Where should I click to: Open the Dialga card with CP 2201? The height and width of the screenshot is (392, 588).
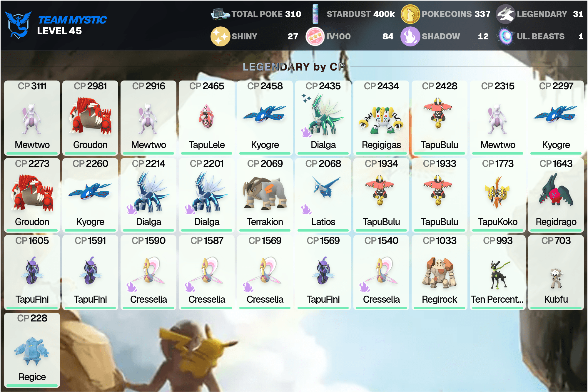pos(207,195)
